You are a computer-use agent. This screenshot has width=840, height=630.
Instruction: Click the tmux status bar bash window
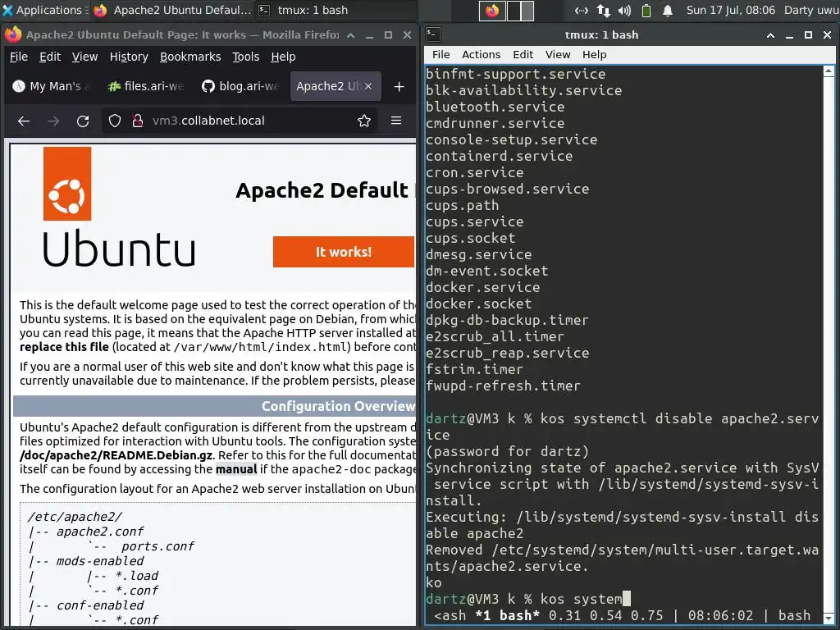pos(507,615)
